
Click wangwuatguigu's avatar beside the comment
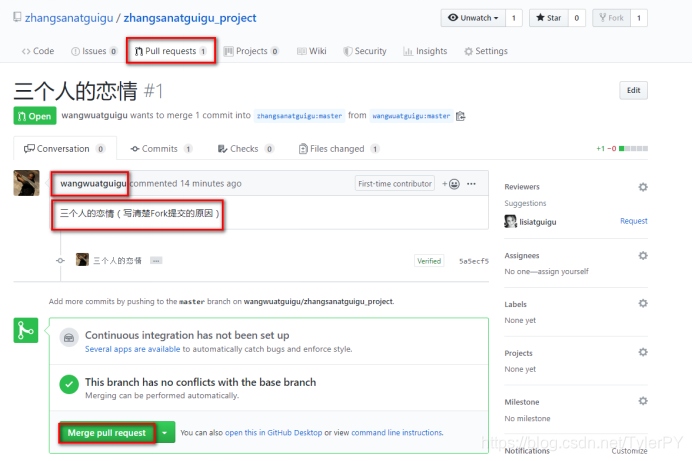coord(27,183)
